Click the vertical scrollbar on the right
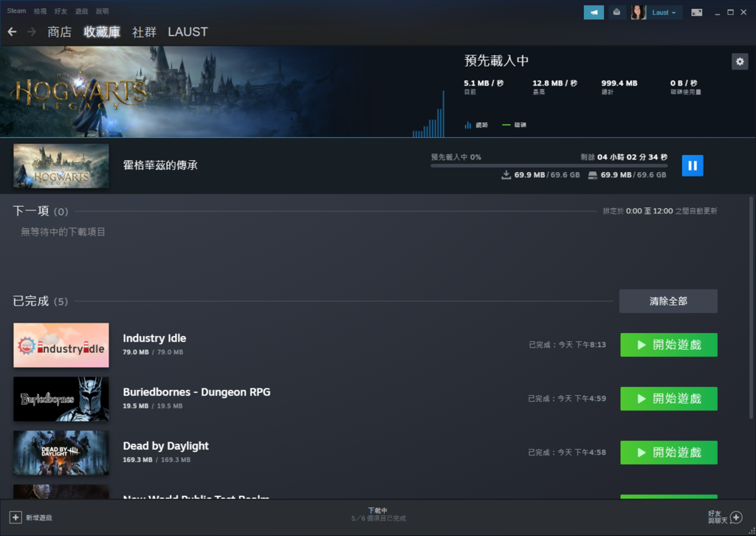The height and width of the screenshot is (536, 756). (x=751, y=307)
